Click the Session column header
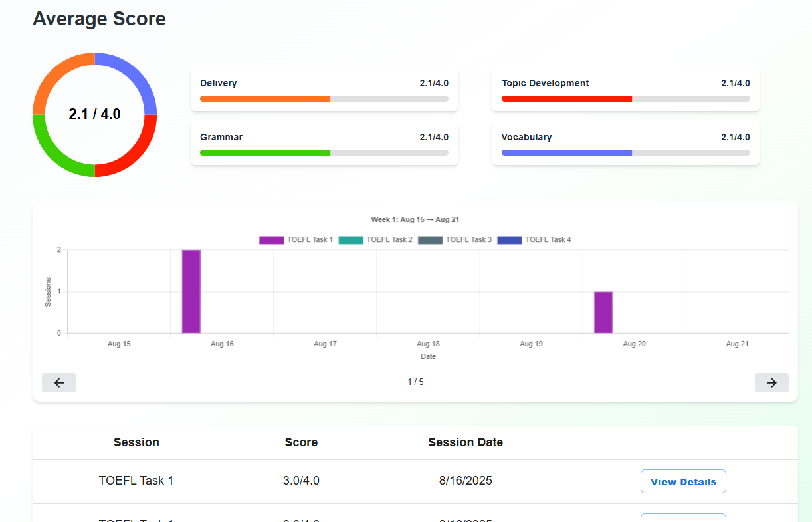This screenshot has height=522, width=812. point(136,442)
